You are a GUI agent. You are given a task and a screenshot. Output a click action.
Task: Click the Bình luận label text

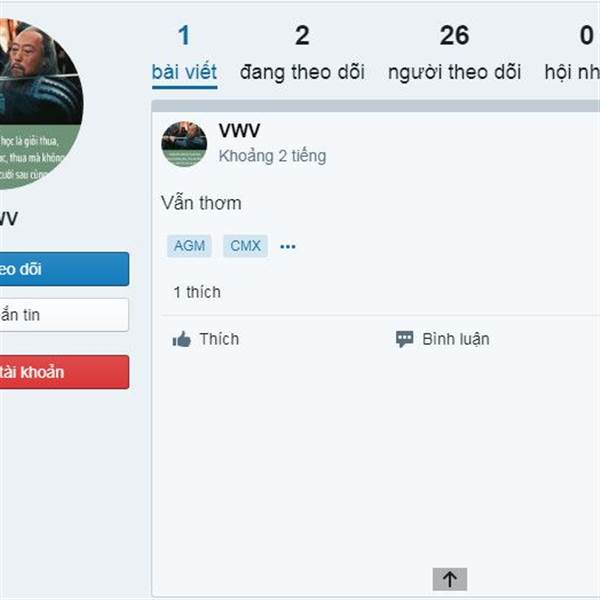(456, 339)
